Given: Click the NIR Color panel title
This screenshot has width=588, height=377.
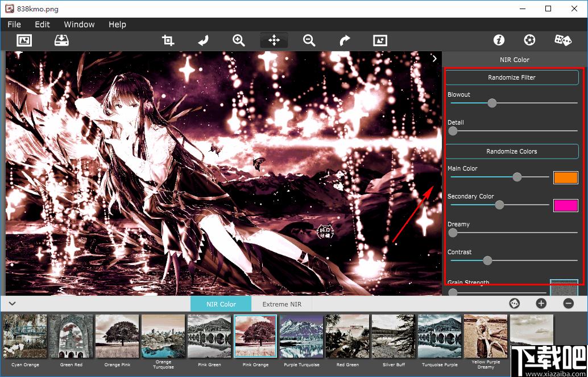Looking at the screenshot, I should point(515,60).
